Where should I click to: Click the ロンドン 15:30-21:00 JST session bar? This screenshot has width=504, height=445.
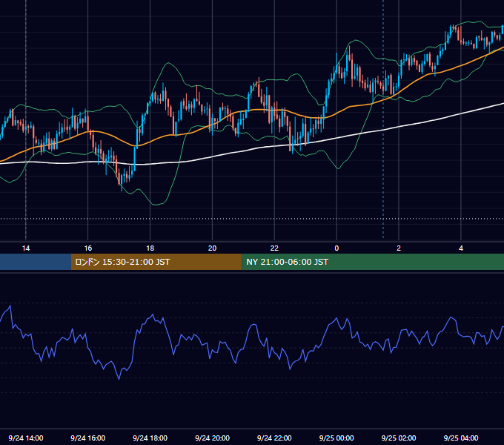(x=156, y=262)
